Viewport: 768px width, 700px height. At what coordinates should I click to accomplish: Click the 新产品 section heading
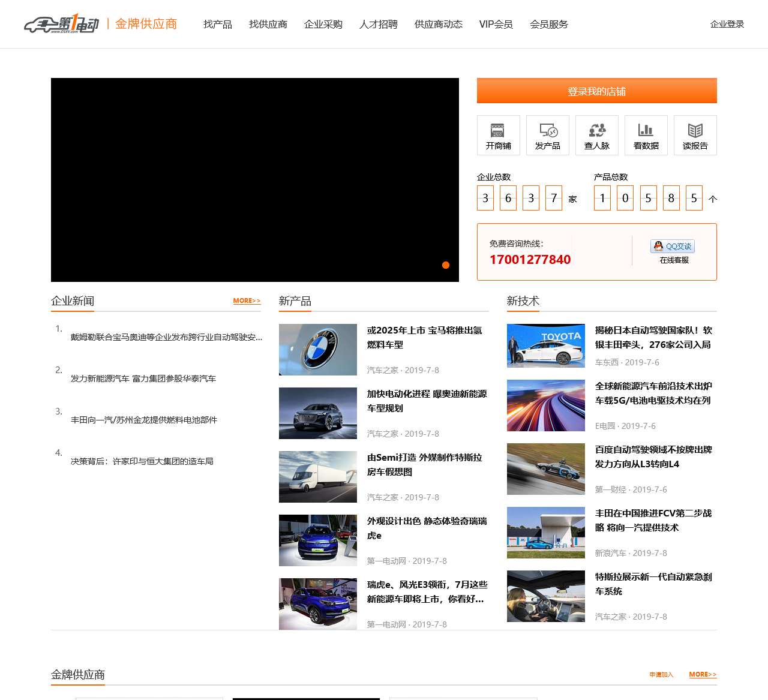[x=295, y=301]
